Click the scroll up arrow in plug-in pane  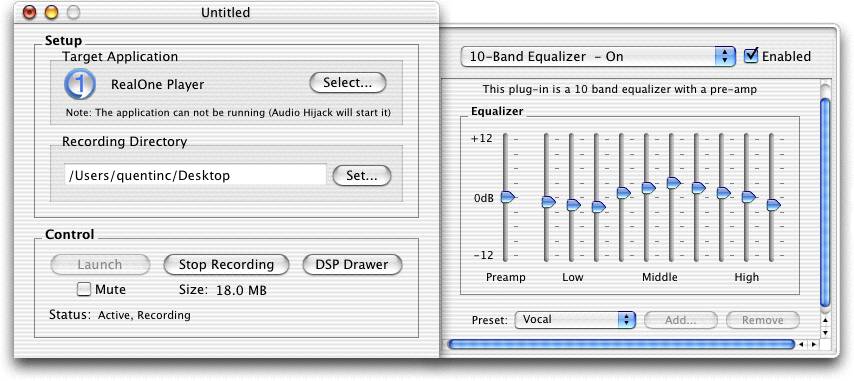pos(825,320)
